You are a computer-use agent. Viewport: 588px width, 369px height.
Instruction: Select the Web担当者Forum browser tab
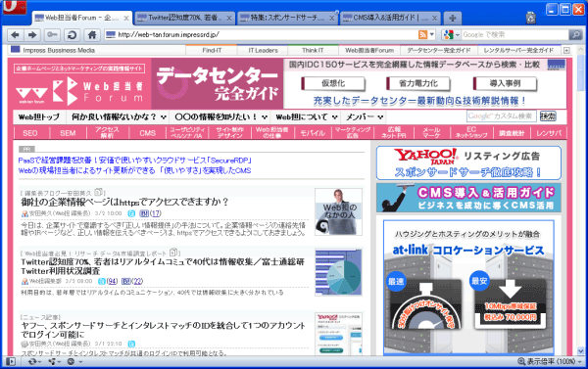[x=81, y=18]
